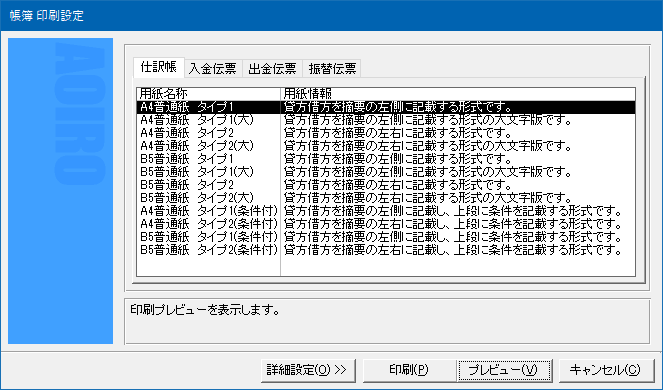This screenshot has width=663, height=390.
Task: Open the 振替伝票 tab
Action: 332,69
